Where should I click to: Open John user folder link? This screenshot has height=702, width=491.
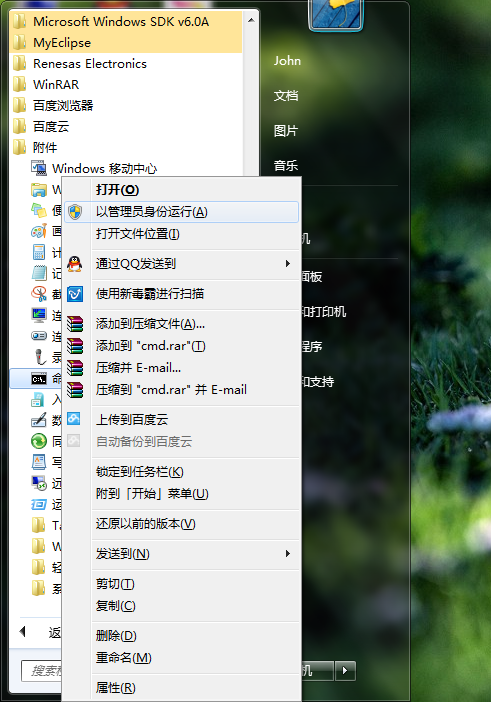click(x=287, y=61)
